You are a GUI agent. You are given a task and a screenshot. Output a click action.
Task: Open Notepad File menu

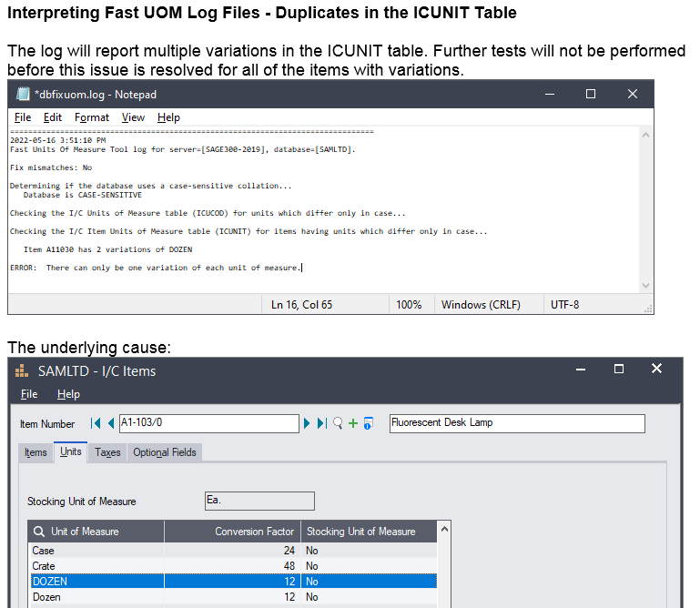click(23, 117)
